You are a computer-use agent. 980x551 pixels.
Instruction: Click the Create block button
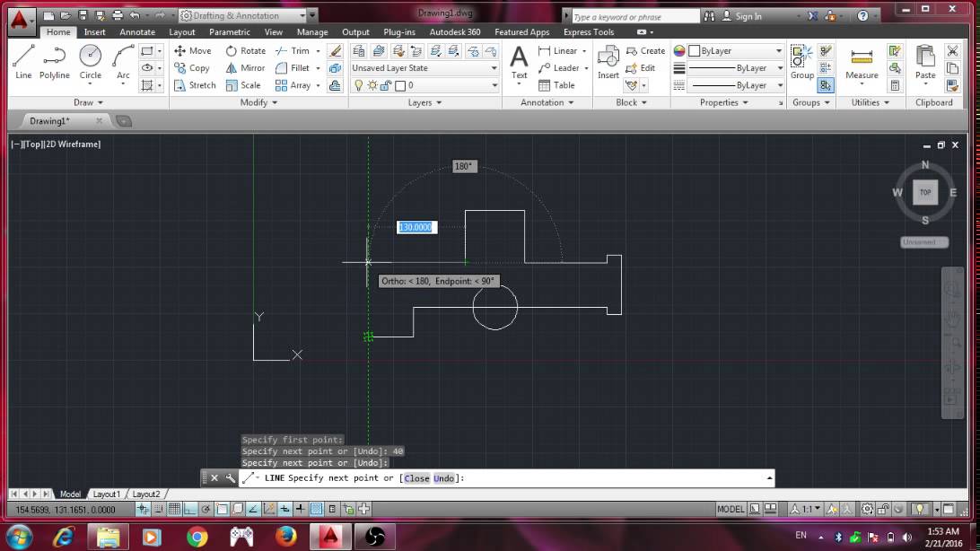pos(645,50)
